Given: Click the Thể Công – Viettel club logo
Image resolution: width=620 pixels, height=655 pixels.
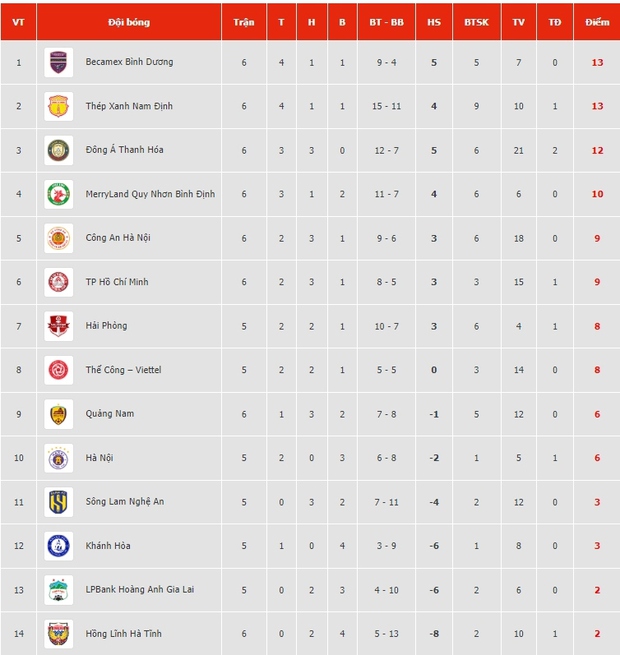Looking at the screenshot, I should tap(59, 370).
